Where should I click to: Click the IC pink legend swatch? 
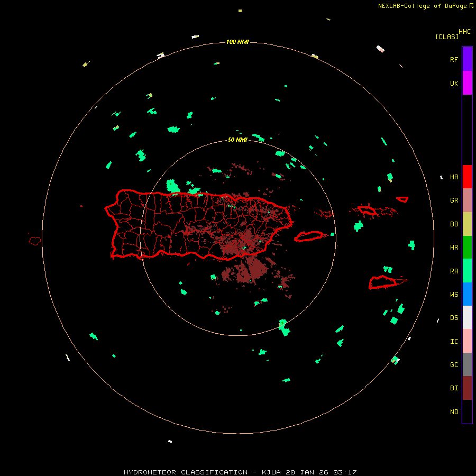(x=467, y=341)
